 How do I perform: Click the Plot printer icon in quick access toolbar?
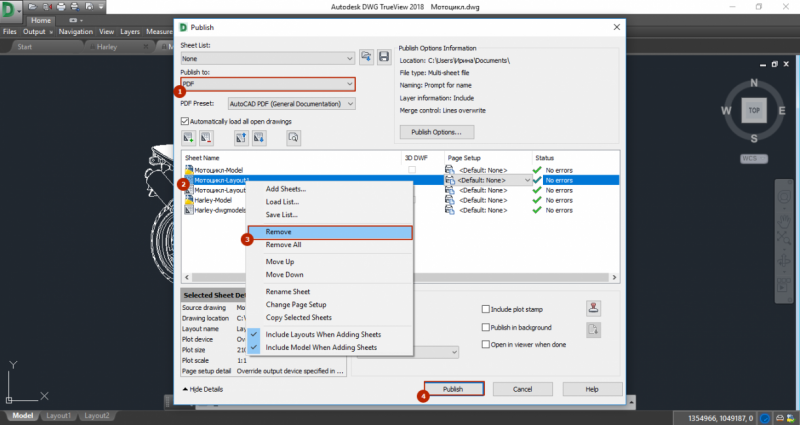pyautogui.click(x=61, y=7)
